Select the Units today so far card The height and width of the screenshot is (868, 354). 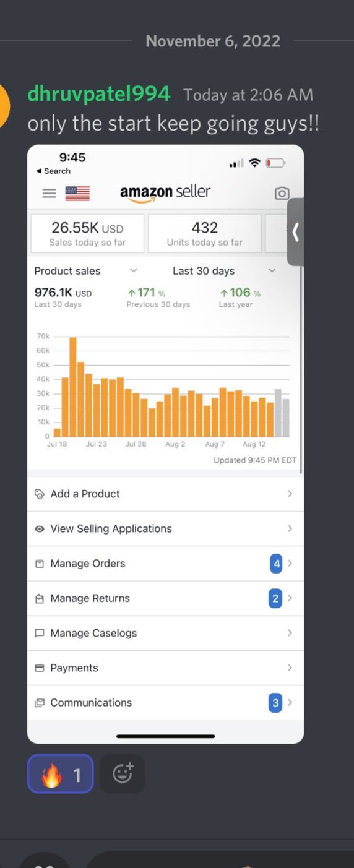(x=205, y=234)
